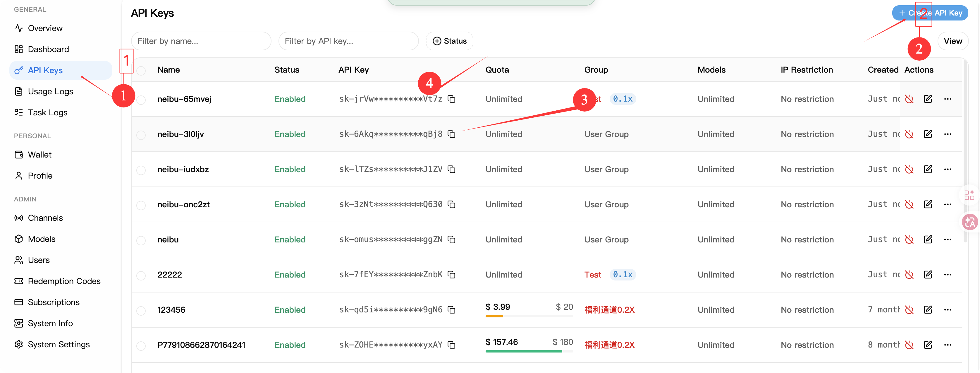
Task: Copy the API key for 123456
Action: [452, 310]
